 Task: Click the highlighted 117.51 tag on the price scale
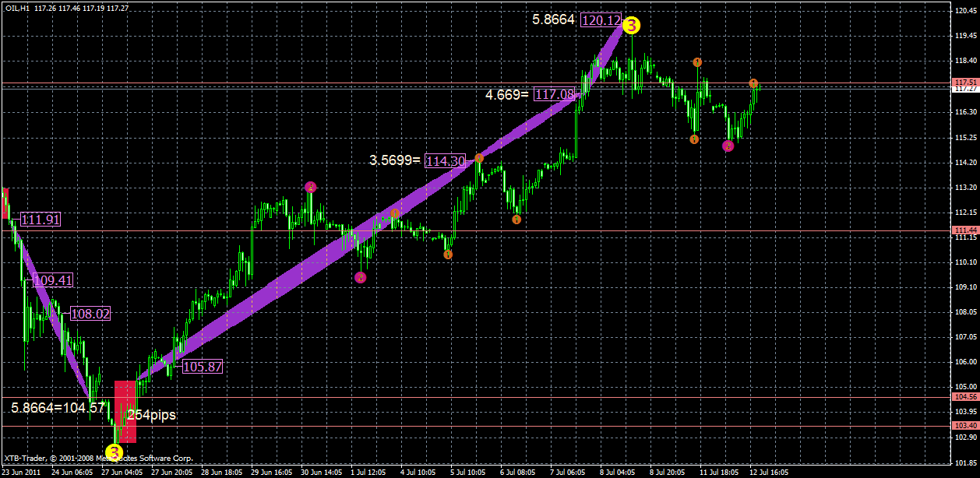(965, 81)
